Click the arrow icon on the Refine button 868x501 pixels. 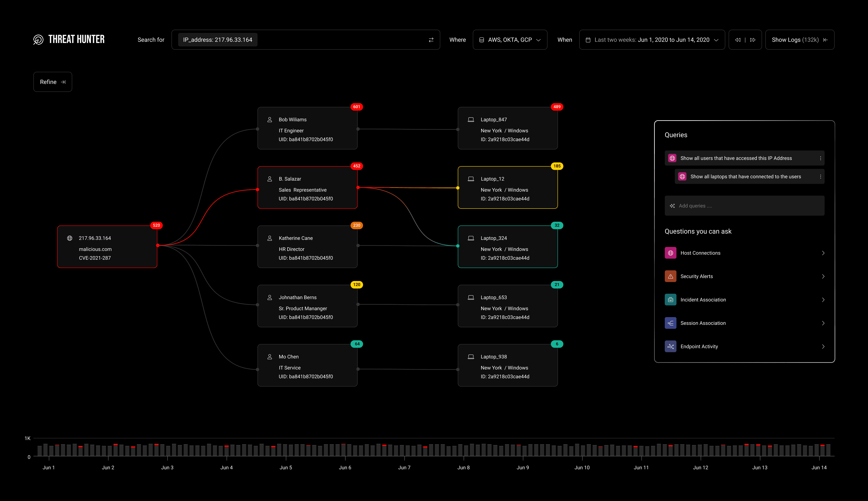pos(63,82)
